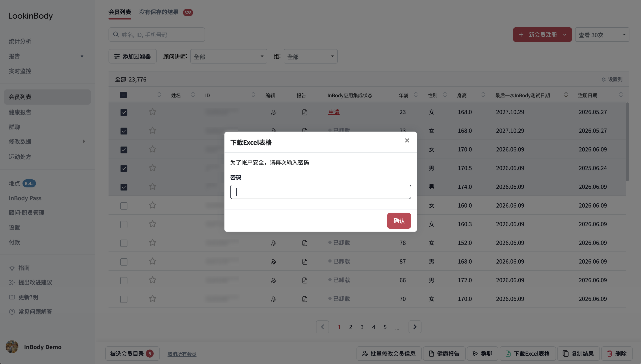This screenshot has height=364, width=641.
Task: Click the 确认 button
Action: click(399, 220)
